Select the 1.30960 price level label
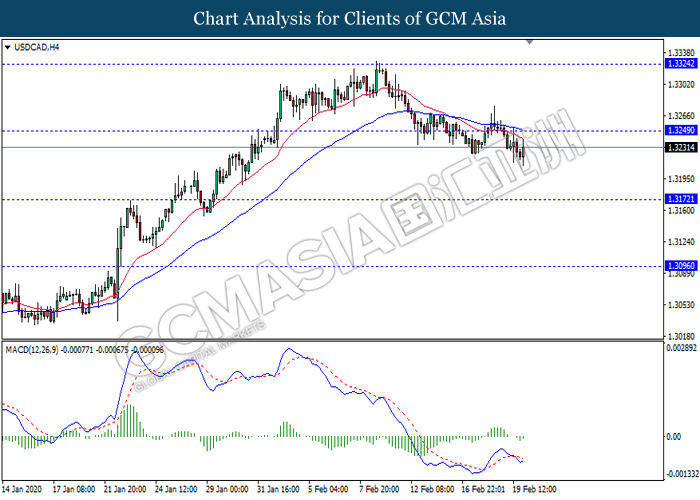This screenshot has width=700, height=500. pos(681,266)
